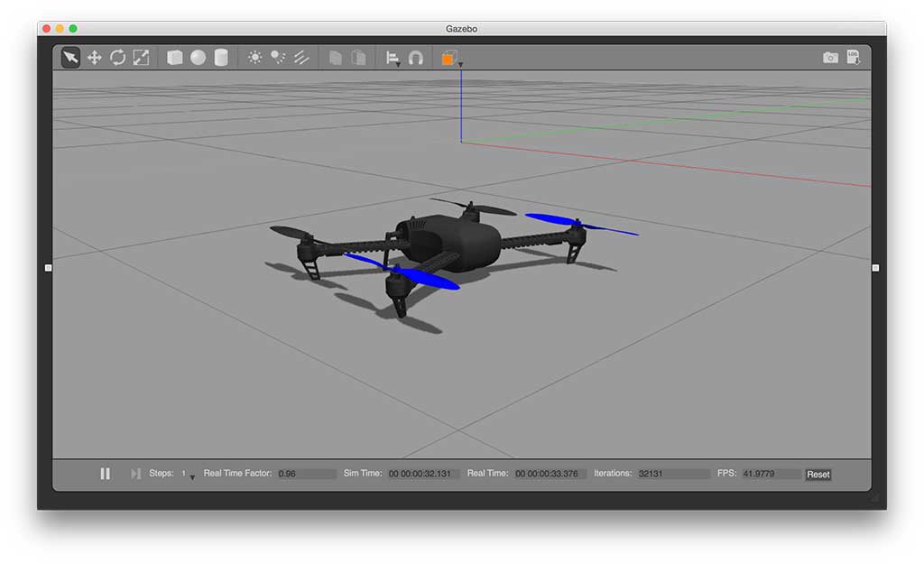Close the Gazebo window with red button

coord(47,28)
